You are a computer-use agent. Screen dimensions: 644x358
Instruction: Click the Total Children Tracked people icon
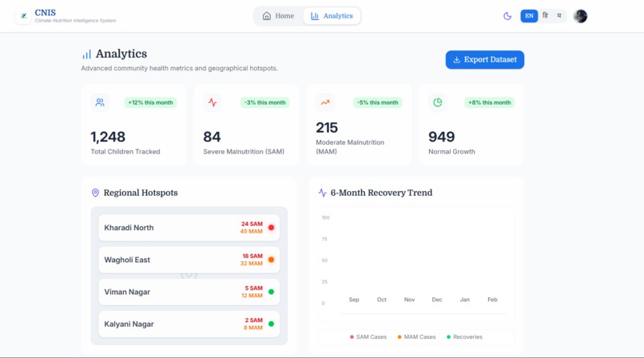point(100,102)
